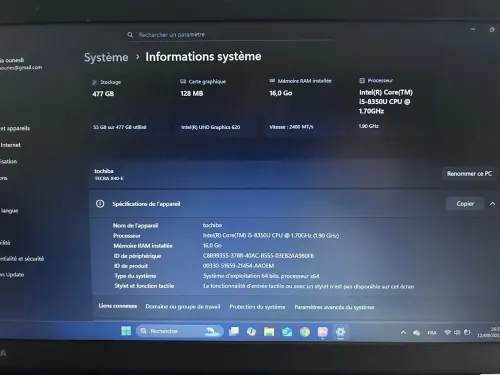Click the Intel Core i5-8350U processor card text
Image resolution: width=500 pixels, height=375 pixels.
(386, 102)
